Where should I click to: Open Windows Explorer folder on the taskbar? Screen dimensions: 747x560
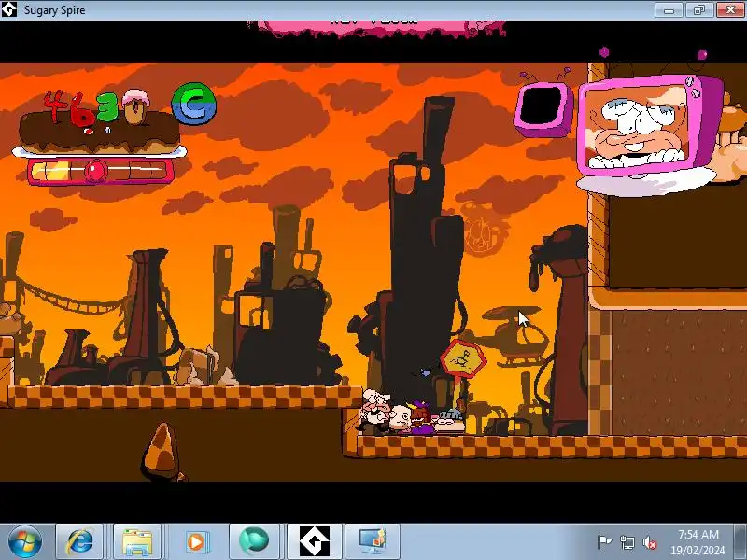click(137, 542)
